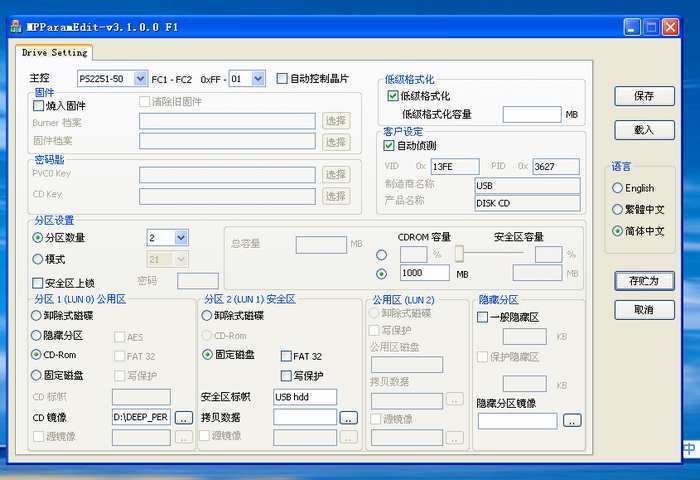The width and height of the screenshot is (700, 480).
Task: Click the 低级格式化容量 MB input field
Action: (x=532, y=114)
